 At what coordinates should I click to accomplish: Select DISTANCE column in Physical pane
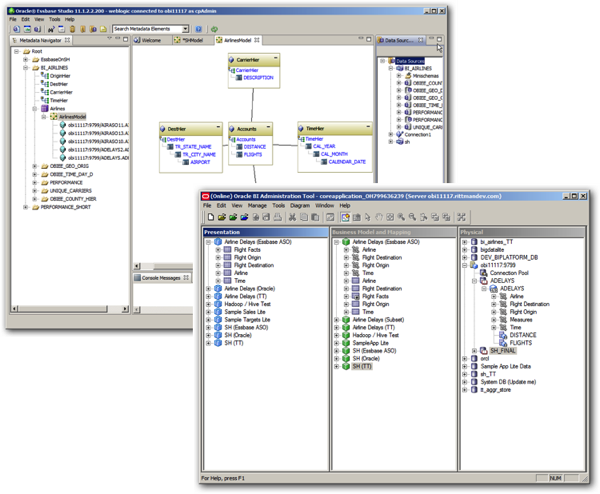click(523, 335)
